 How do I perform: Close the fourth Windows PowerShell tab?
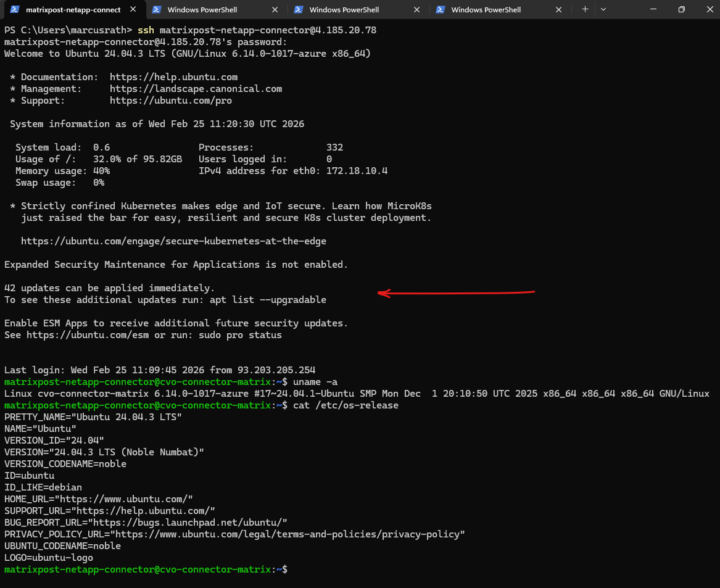[x=559, y=10]
